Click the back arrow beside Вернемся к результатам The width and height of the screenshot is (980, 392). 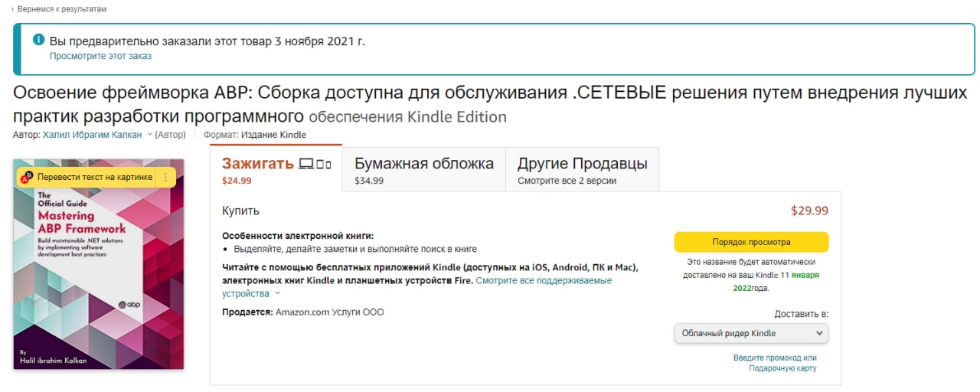(13, 9)
